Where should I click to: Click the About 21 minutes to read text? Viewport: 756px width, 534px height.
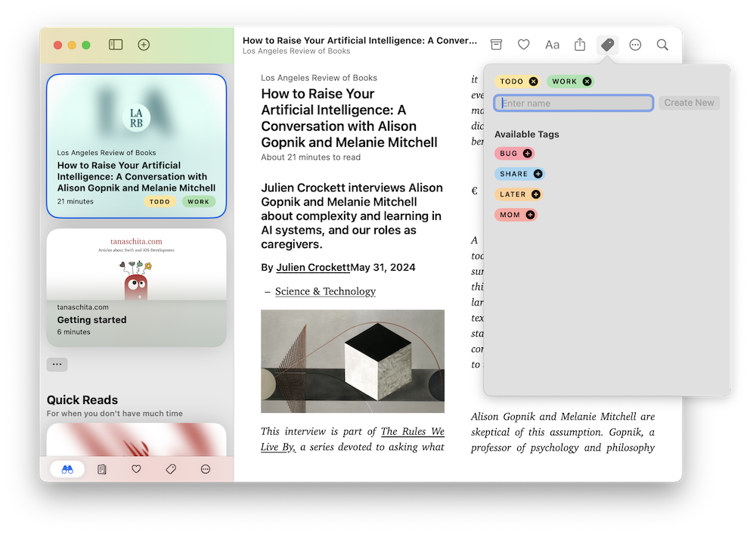pos(311,157)
